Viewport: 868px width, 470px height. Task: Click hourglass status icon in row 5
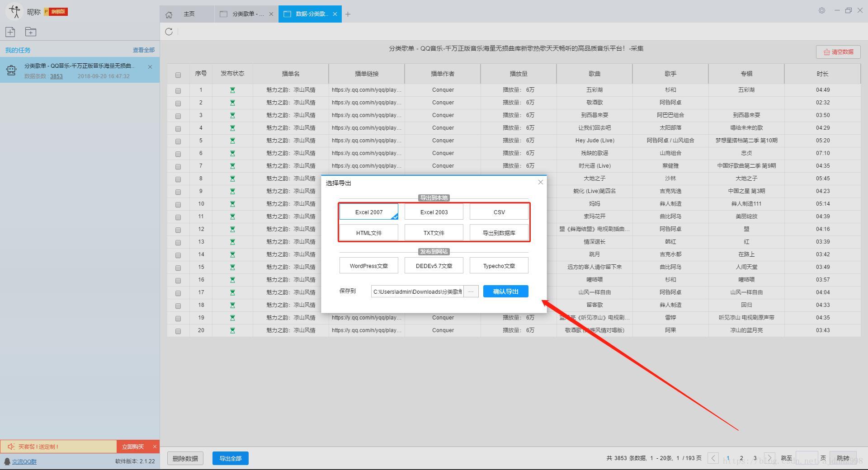pyautogui.click(x=232, y=141)
